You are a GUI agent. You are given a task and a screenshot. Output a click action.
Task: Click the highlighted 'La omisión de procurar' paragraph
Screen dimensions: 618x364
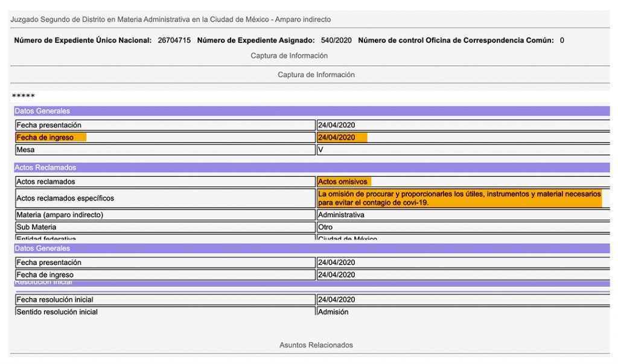(459, 199)
